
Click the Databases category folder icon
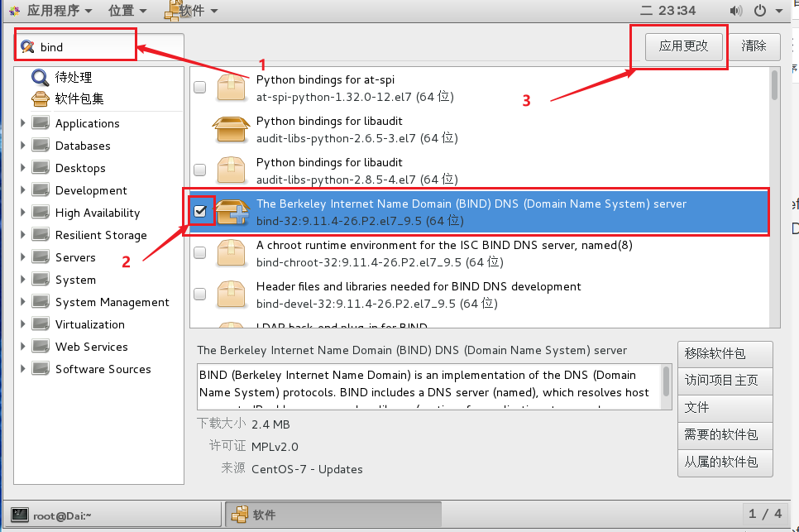tap(41, 146)
